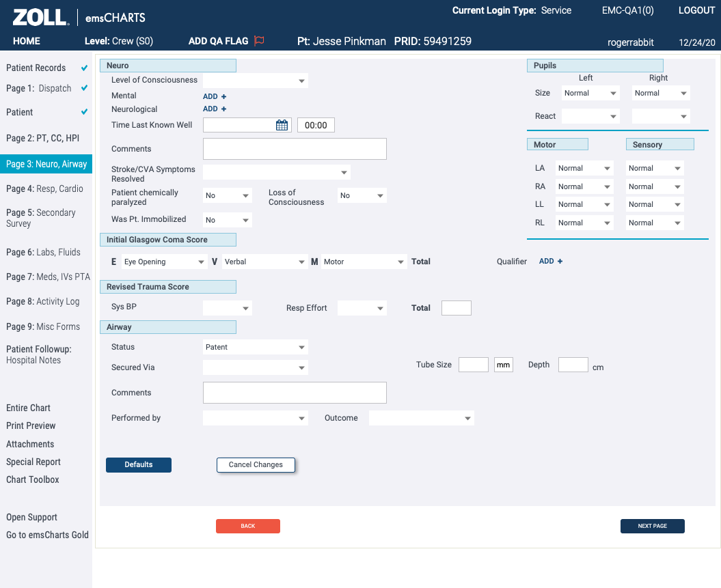Open Chart Toolbox

point(33,479)
